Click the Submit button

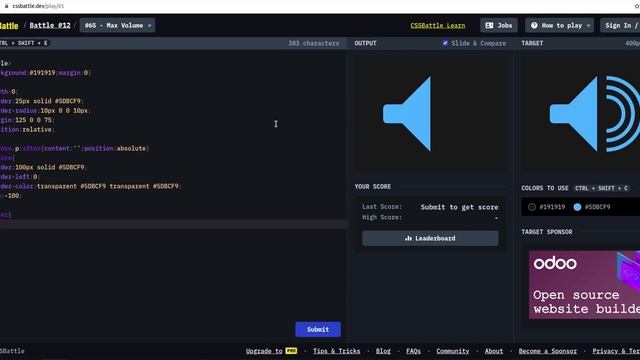coord(318,329)
